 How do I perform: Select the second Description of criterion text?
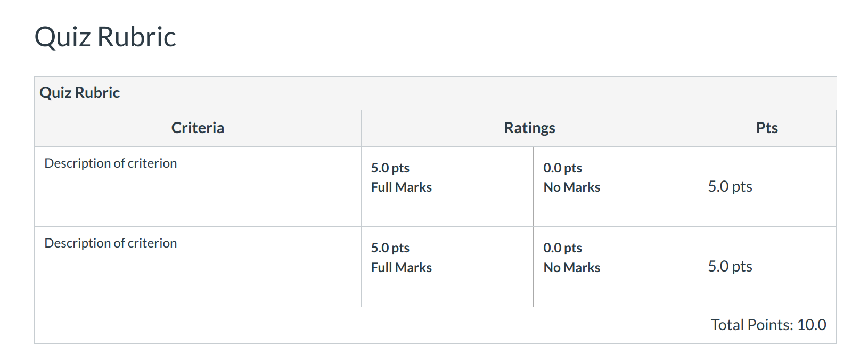click(111, 243)
